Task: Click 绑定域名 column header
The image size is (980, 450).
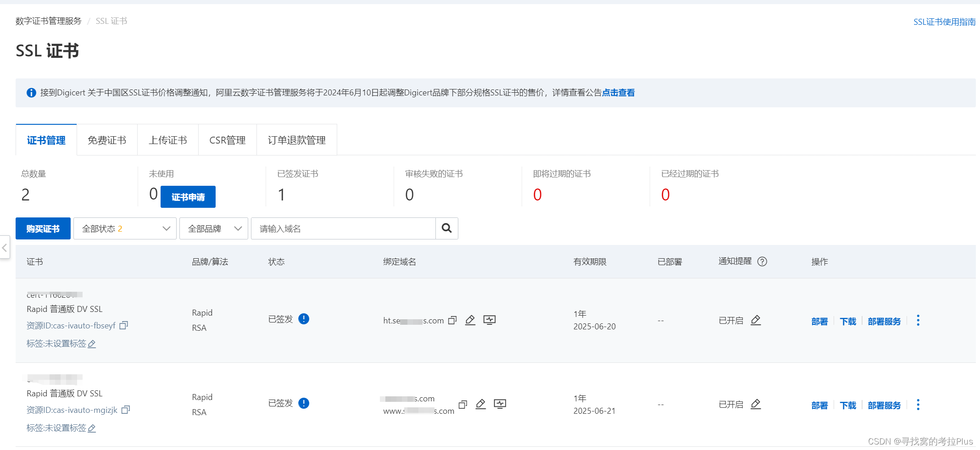Action: 400,261
